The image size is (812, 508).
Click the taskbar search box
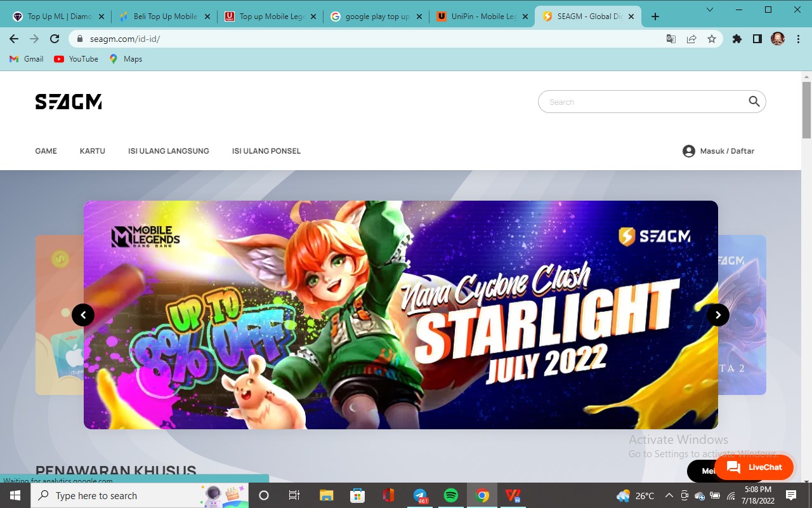[x=140, y=495]
